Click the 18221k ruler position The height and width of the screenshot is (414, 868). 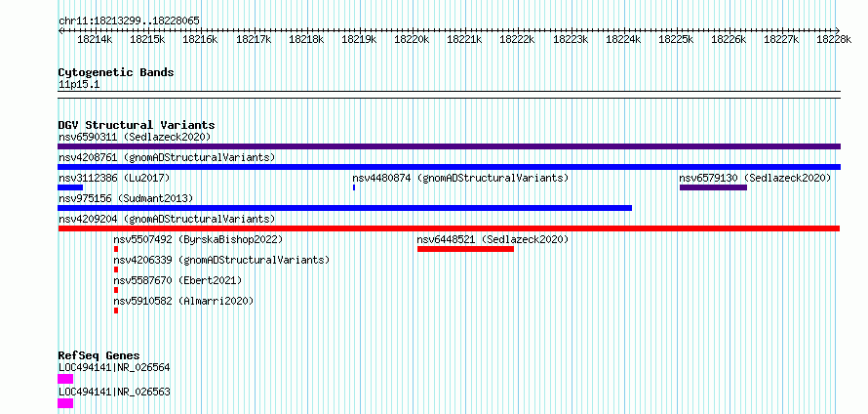[x=464, y=39]
